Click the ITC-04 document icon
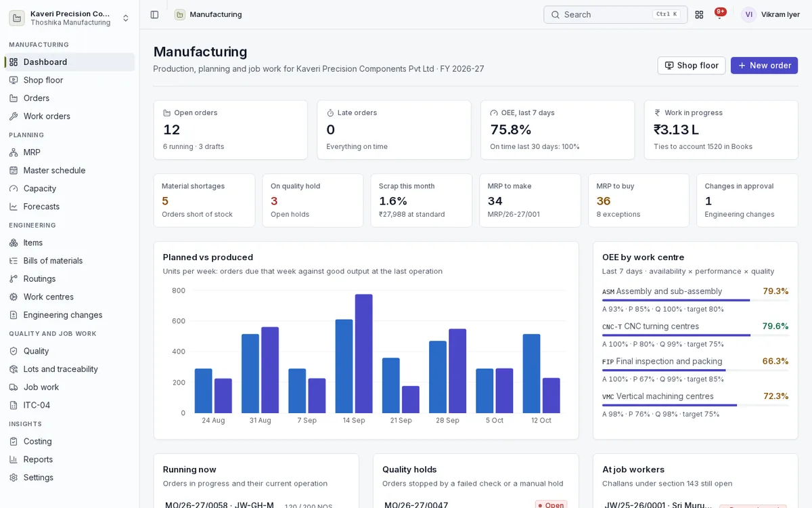812x508 pixels. 14,405
